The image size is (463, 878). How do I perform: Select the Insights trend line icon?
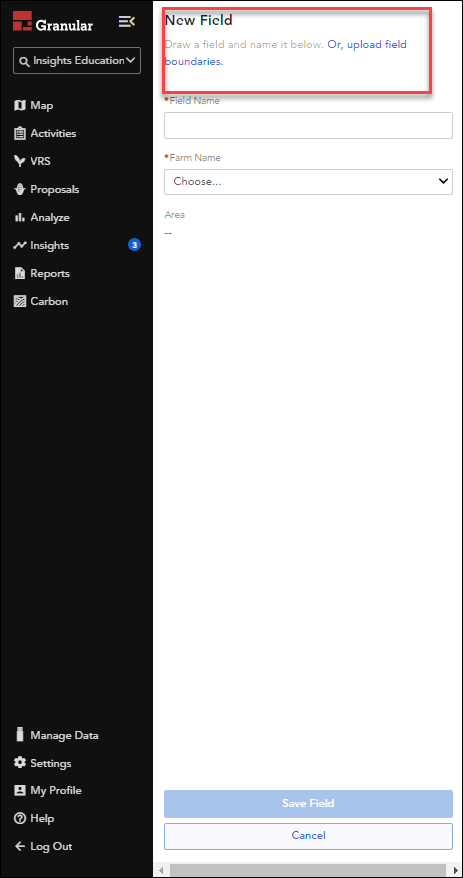(x=20, y=245)
